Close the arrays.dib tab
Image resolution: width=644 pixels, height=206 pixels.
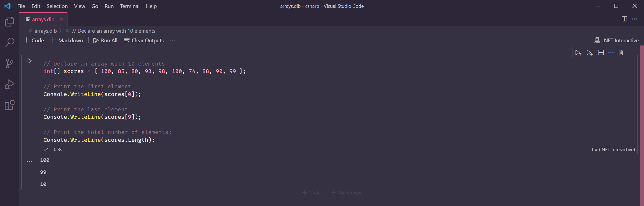click(62, 19)
